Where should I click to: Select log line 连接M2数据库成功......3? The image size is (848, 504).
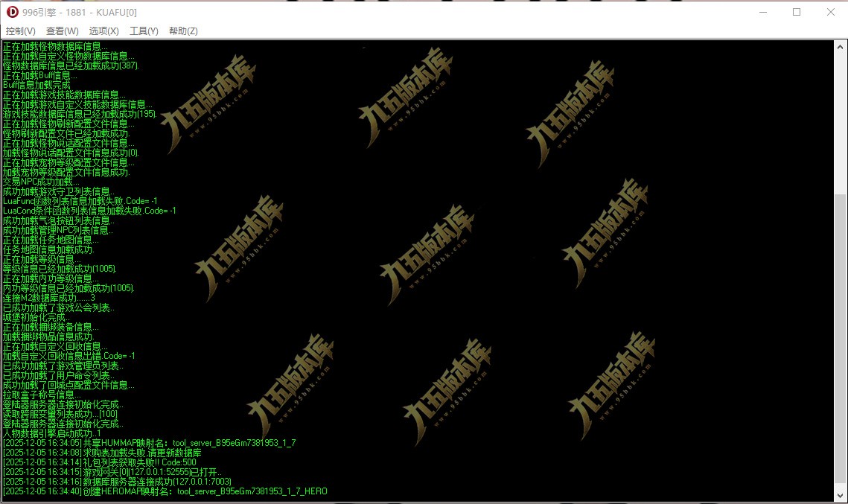point(48,298)
